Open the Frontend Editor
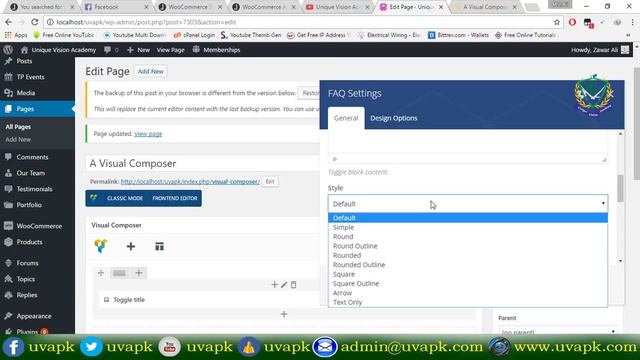The width and height of the screenshot is (640, 360). tap(175, 198)
